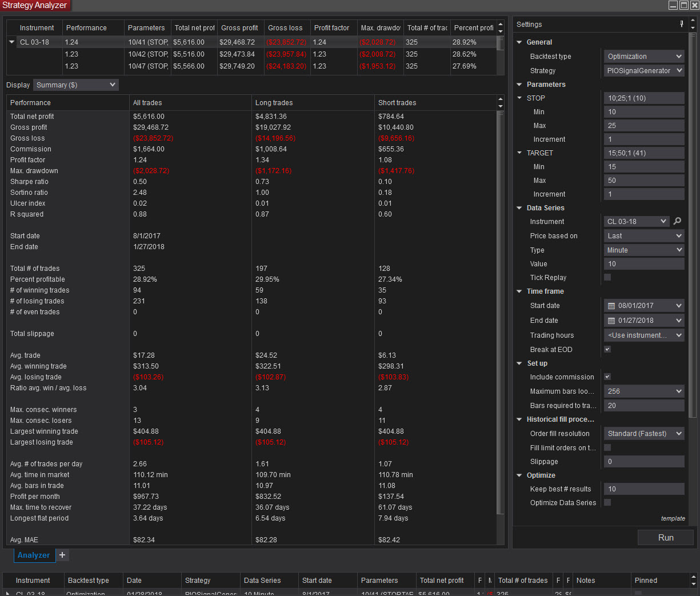Collapse the Parameters section
The image size is (700, 596).
tap(519, 85)
